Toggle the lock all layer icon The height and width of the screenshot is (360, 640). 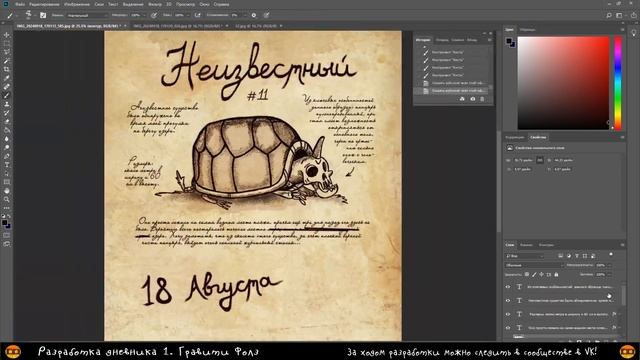point(556,274)
